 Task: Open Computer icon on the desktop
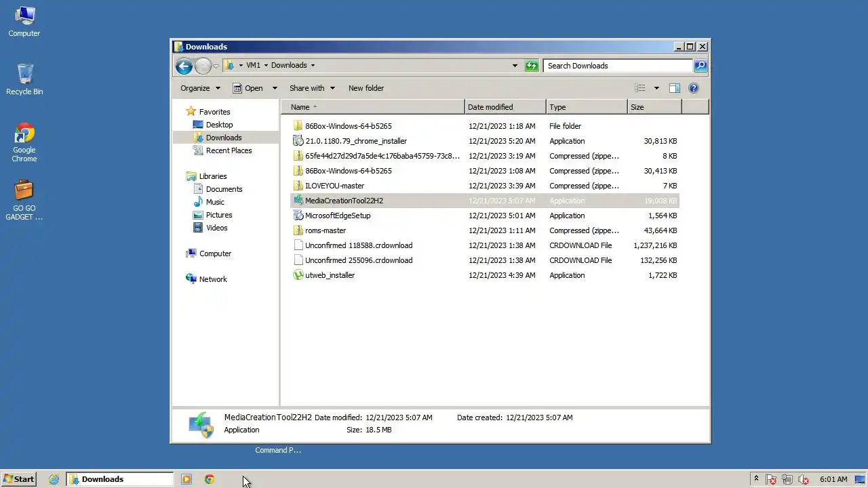(x=24, y=22)
